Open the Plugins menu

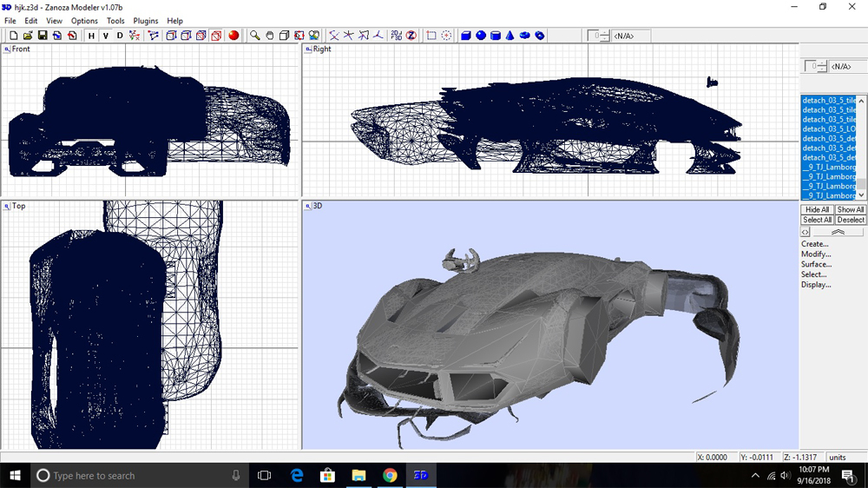point(146,21)
